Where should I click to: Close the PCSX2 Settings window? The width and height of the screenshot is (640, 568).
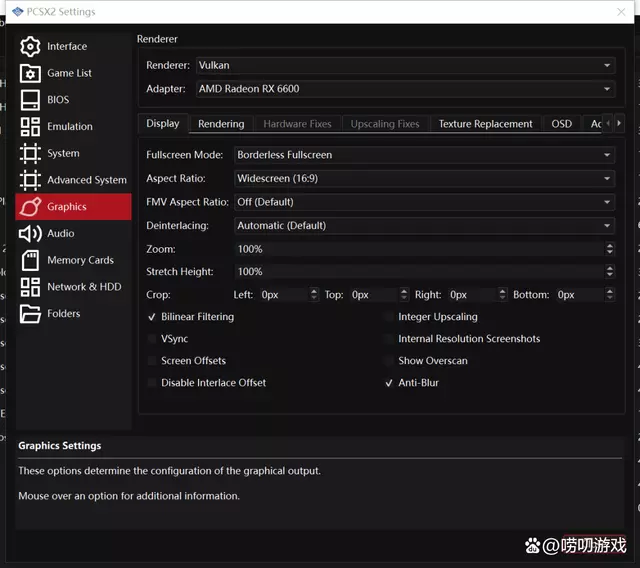(x=621, y=12)
